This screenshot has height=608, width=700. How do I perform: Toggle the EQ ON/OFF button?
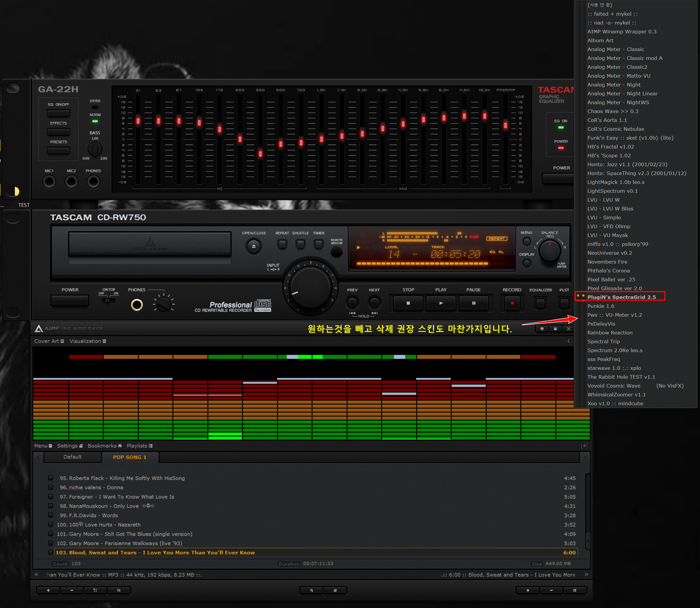58,113
